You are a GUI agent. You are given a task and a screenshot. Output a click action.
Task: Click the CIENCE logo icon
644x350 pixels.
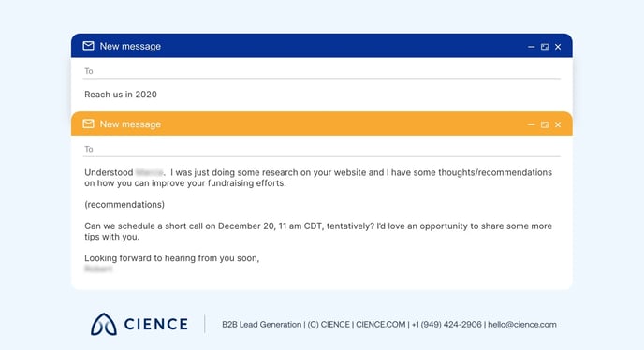click(x=104, y=324)
